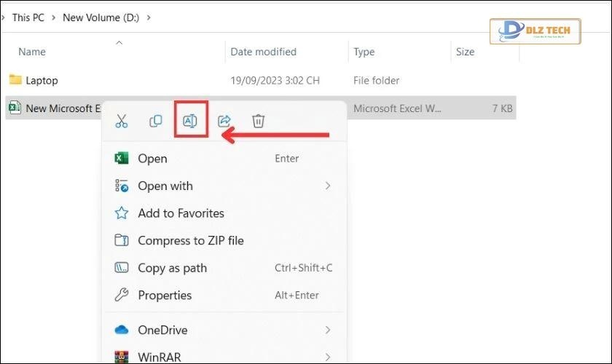The width and height of the screenshot is (612, 364).
Task: Navigate to This PC in breadcrumb
Action: click(28, 17)
